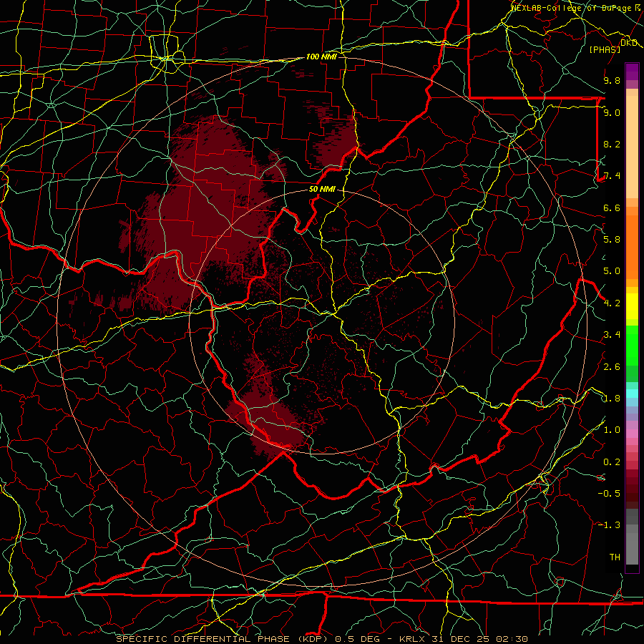Click the 1.0 scale value
This screenshot has height=644, width=644.
612,430
